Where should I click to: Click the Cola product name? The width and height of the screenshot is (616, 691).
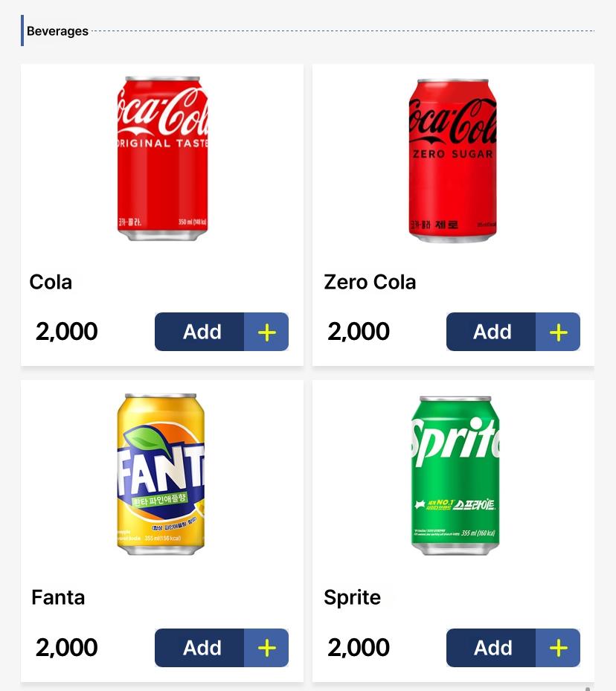tap(51, 282)
